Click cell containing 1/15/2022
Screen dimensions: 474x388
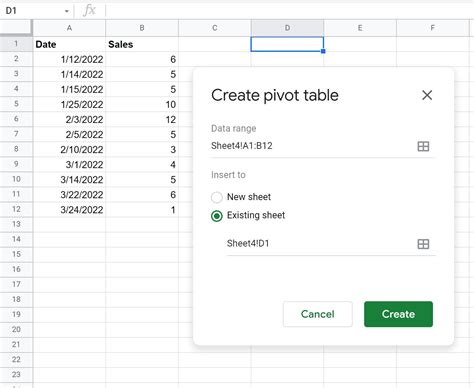69,89
